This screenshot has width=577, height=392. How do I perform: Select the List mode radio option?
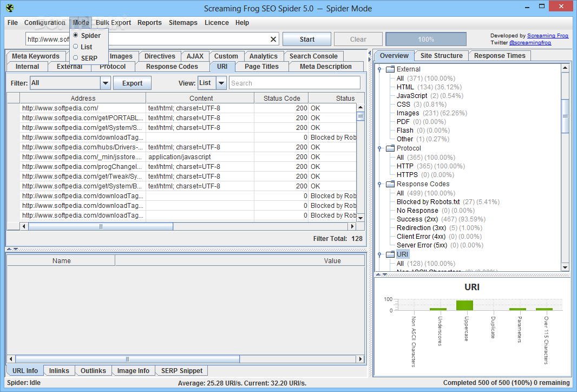pyautogui.click(x=75, y=47)
